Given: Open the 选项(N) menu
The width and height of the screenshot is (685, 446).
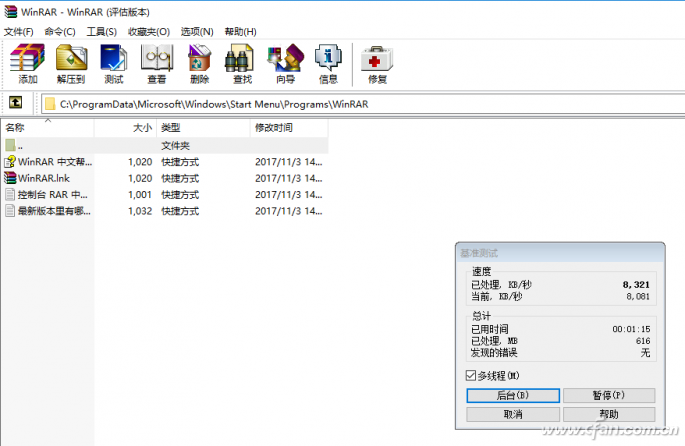Looking at the screenshot, I should click(197, 31).
